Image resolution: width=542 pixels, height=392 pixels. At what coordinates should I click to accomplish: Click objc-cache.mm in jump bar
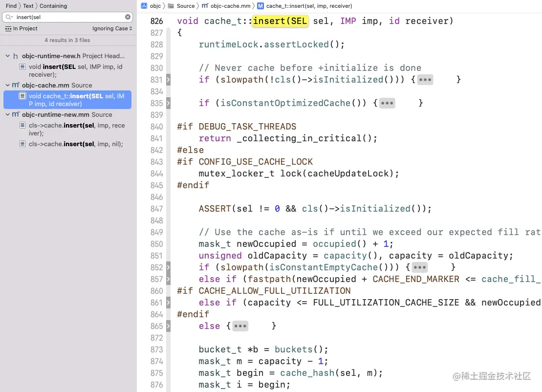point(230,6)
